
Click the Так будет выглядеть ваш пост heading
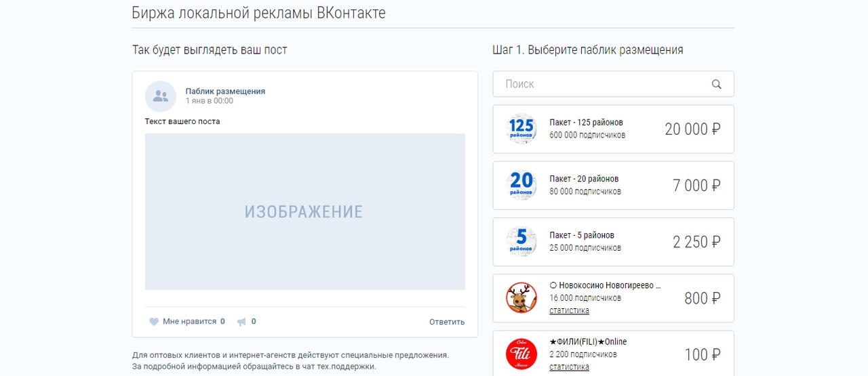coord(210,50)
